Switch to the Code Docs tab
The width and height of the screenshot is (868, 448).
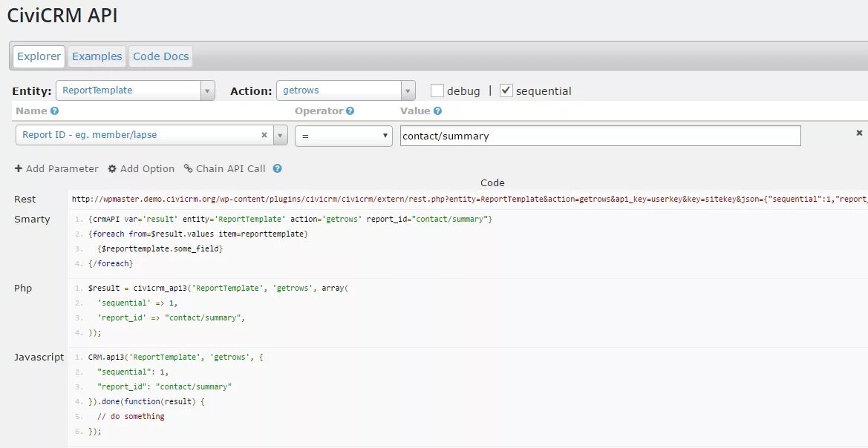160,56
